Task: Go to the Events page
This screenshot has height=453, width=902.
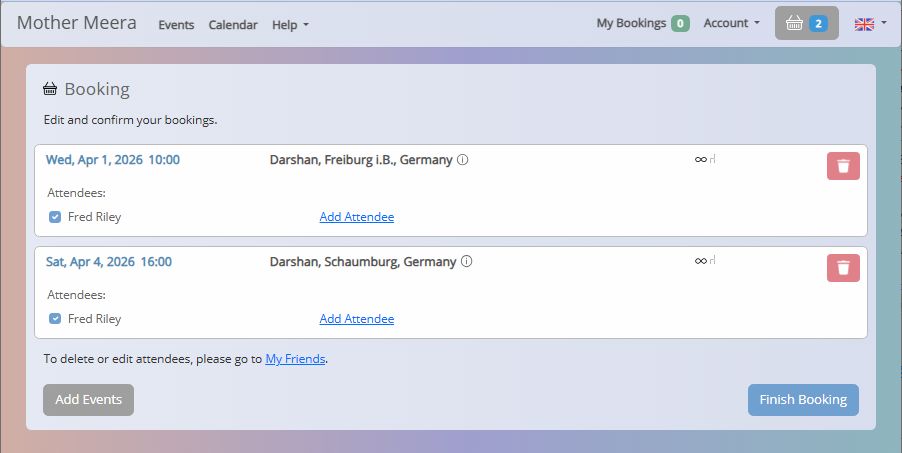Action: 176,25
